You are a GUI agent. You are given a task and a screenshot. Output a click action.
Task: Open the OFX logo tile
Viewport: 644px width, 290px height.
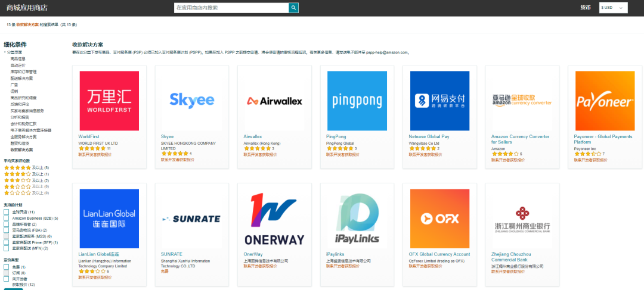[x=439, y=219]
